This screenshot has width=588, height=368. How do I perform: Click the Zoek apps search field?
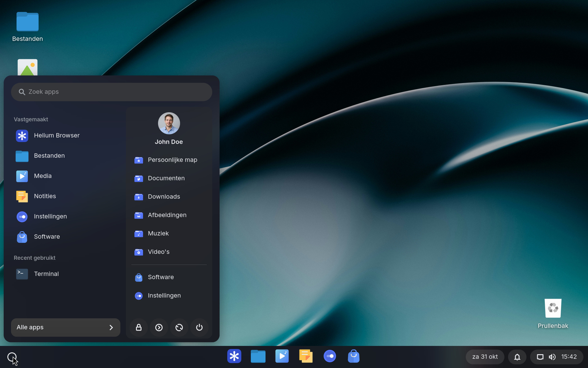pyautogui.click(x=111, y=92)
